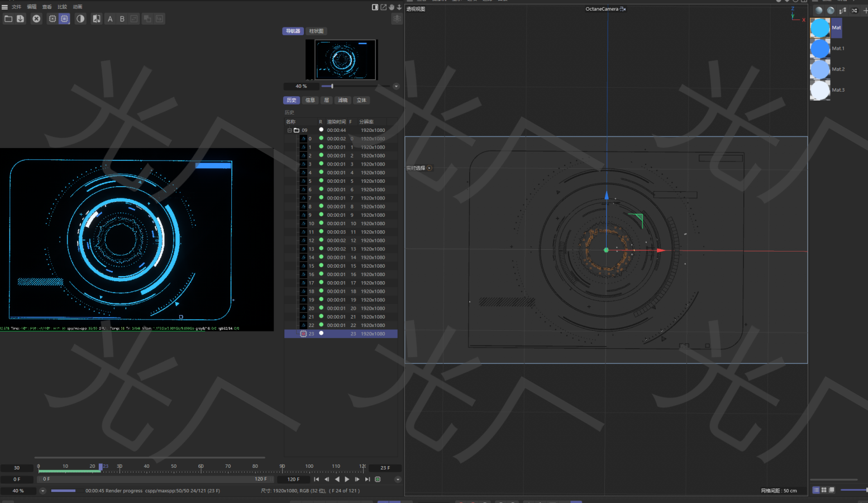Image resolution: width=868 pixels, height=503 pixels.
Task: Click the AB split compare icon
Action: 97,19
